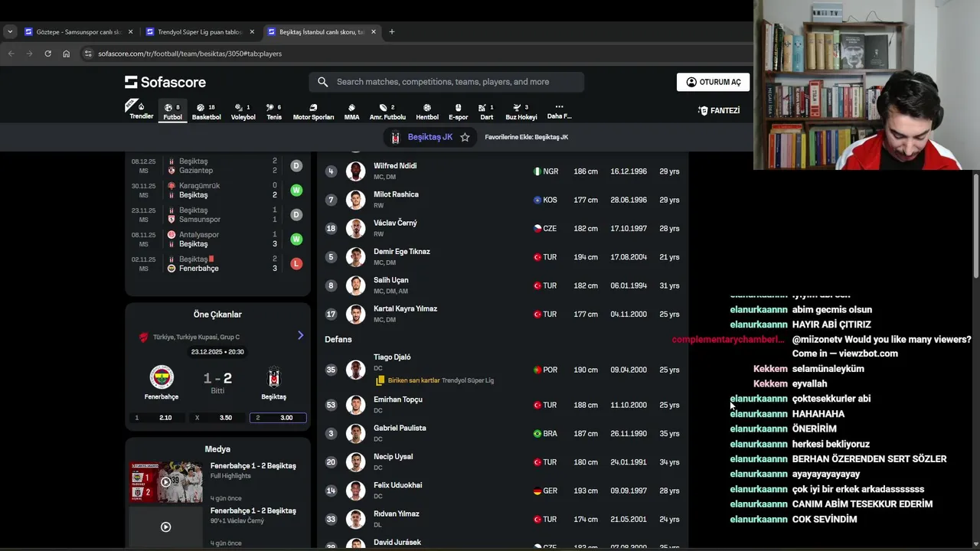Go to browser home page icon

66,54
